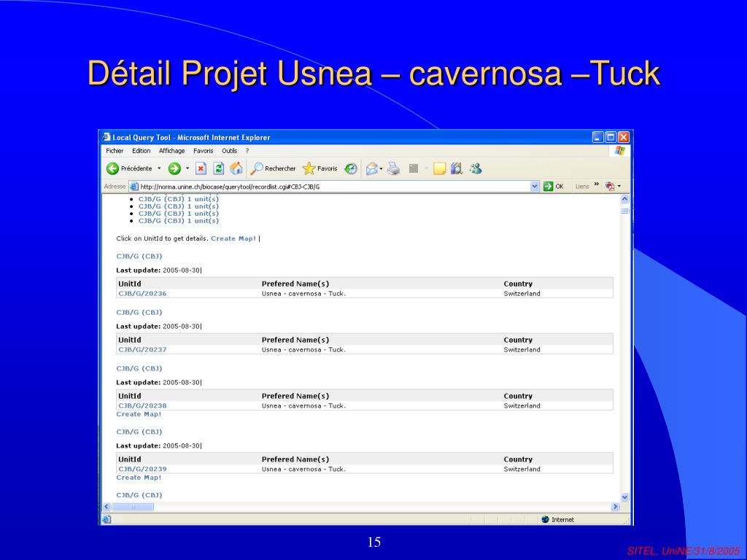This screenshot has width=747, height=560.
Task: Minimize the Internet Explorer window
Action: 598,137
